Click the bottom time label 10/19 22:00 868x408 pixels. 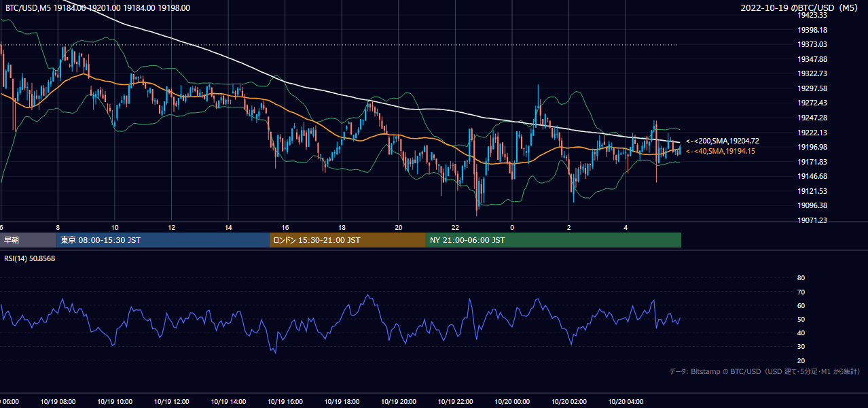455,402
